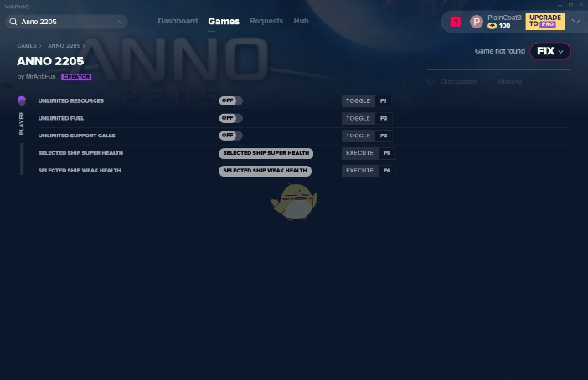
Task: Expand the account dropdown chevron
Action: (576, 22)
